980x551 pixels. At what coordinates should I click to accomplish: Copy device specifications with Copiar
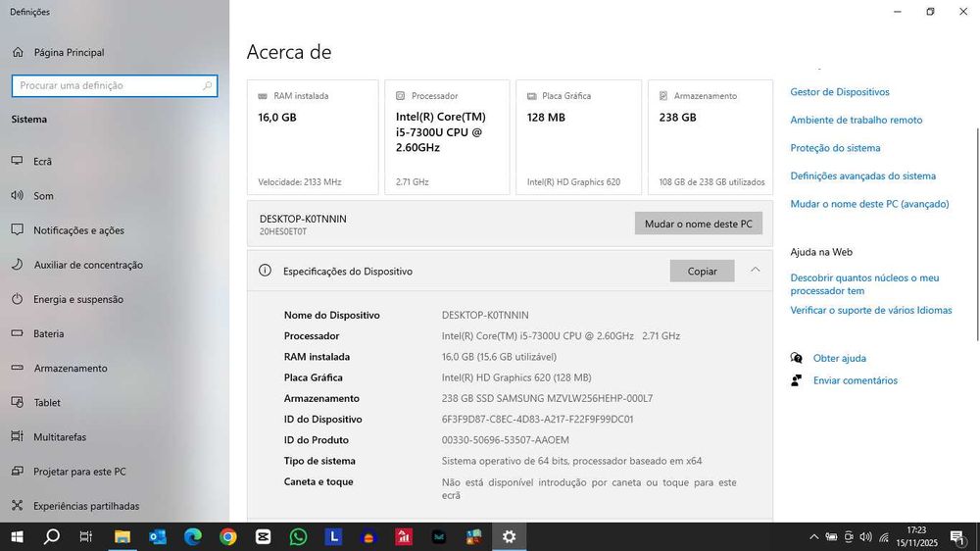tap(702, 271)
